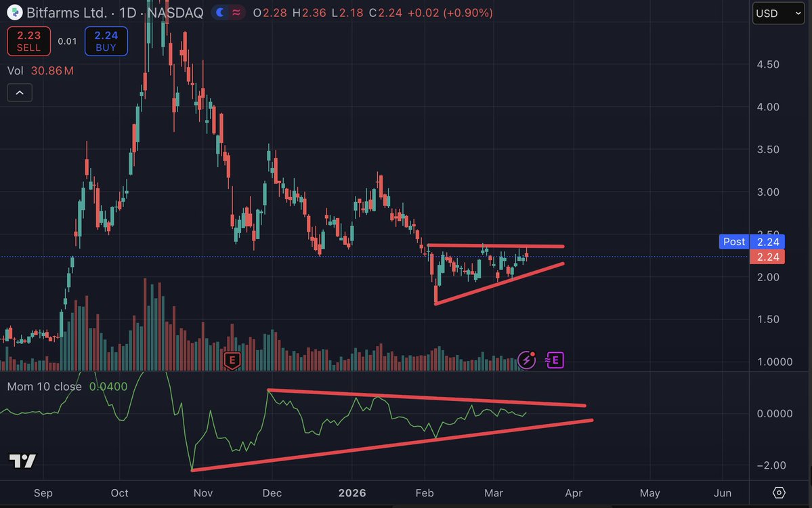
Task: Open the USD currency dropdown
Action: coord(778,14)
